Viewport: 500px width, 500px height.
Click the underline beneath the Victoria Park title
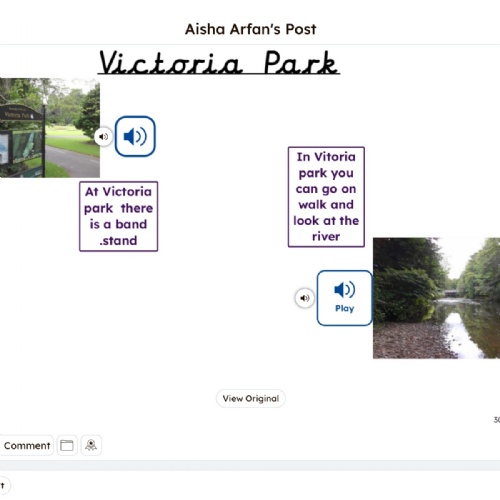219,74
